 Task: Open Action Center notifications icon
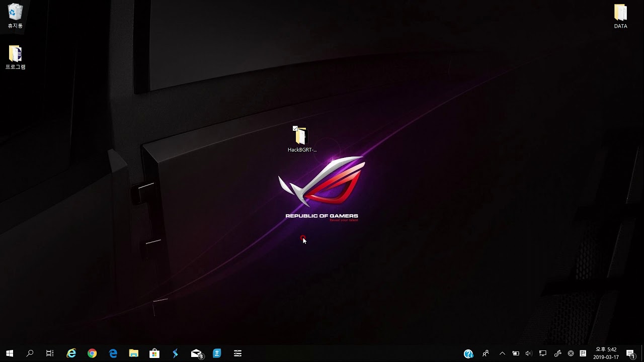click(x=630, y=353)
